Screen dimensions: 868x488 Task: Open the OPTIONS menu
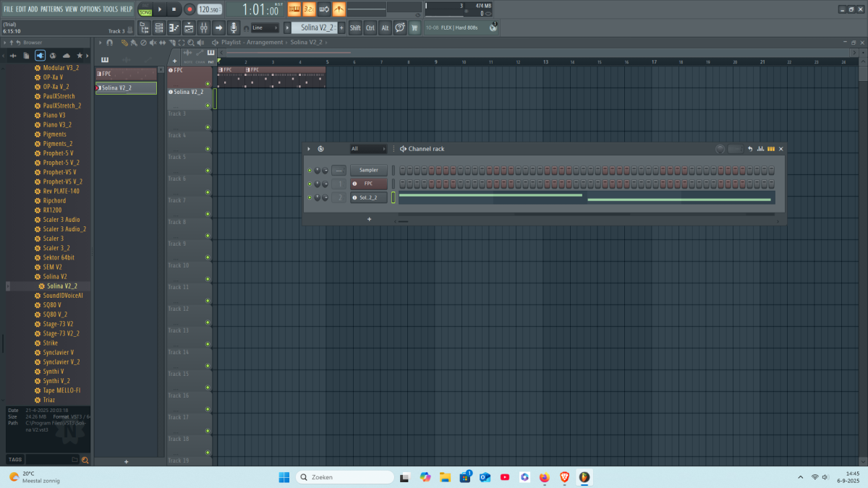tap(90, 9)
